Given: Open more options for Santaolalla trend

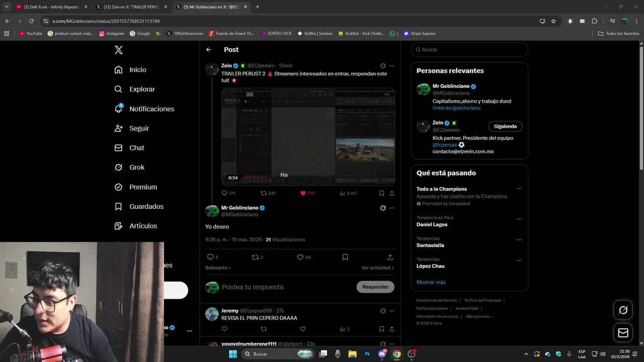Looking at the screenshot, I should (519, 240).
